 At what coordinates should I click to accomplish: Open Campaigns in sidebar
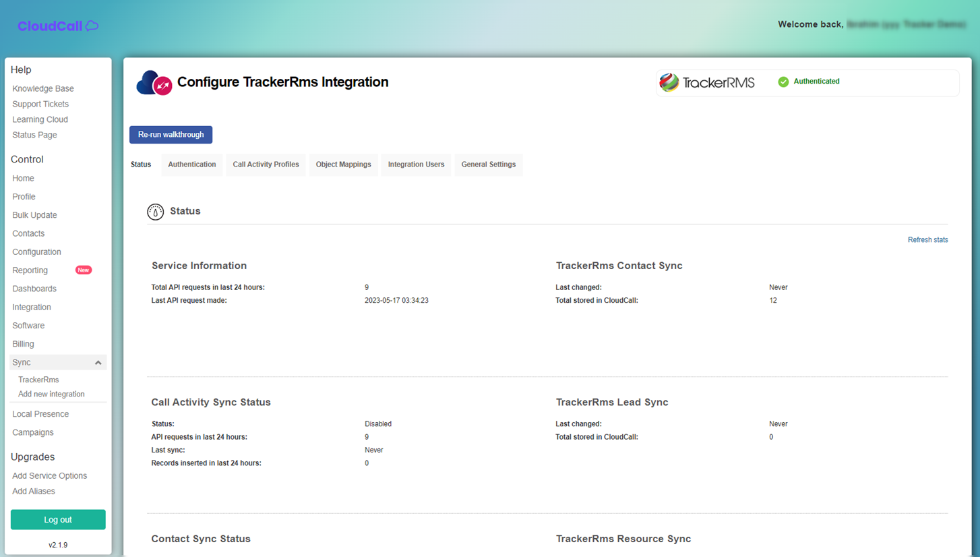point(33,432)
